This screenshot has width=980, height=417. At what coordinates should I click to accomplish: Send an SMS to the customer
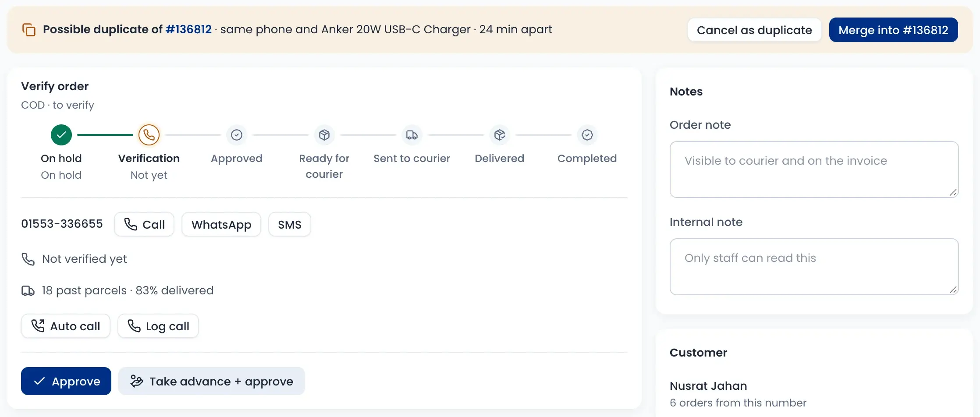[x=290, y=224]
